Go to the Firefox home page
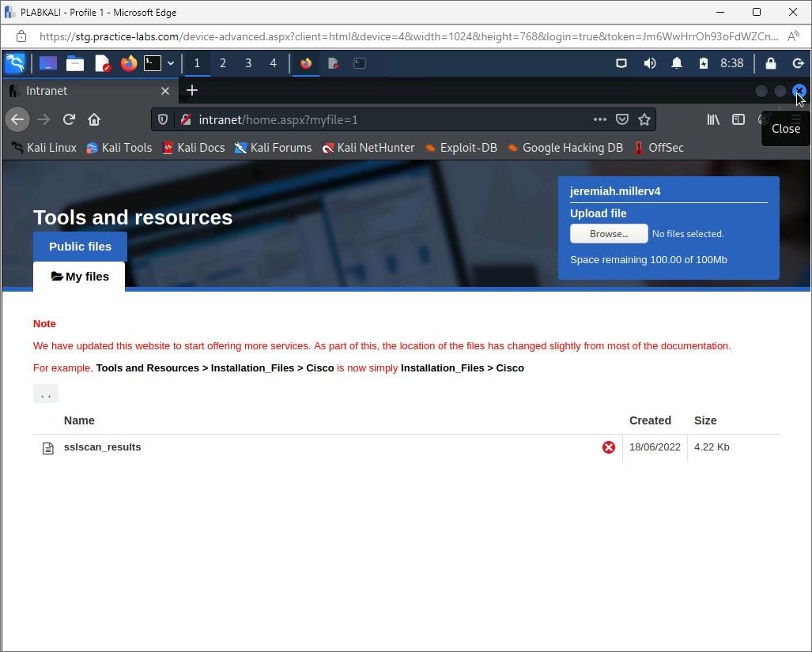Image resolution: width=812 pixels, height=652 pixels. pyautogui.click(x=94, y=119)
